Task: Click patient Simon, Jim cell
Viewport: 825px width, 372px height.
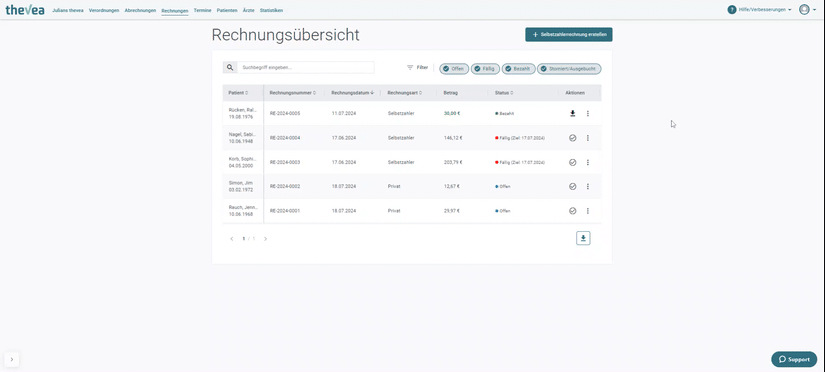Action: [x=243, y=186]
